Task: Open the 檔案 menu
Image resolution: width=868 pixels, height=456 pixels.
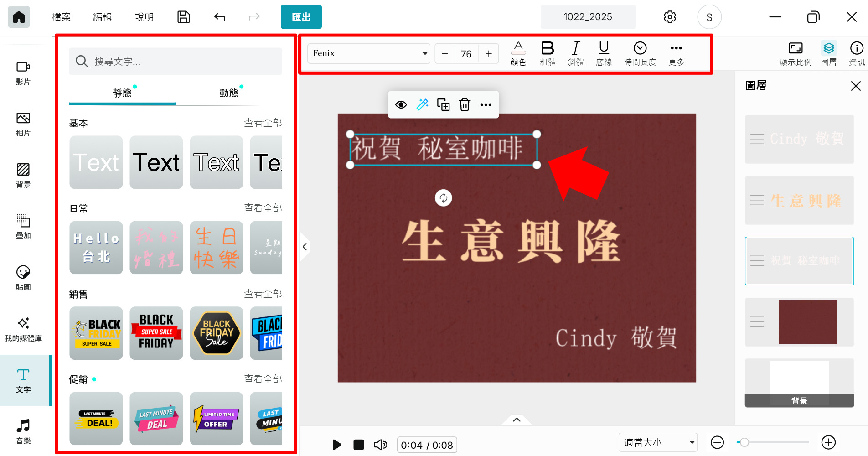Action: click(61, 16)
